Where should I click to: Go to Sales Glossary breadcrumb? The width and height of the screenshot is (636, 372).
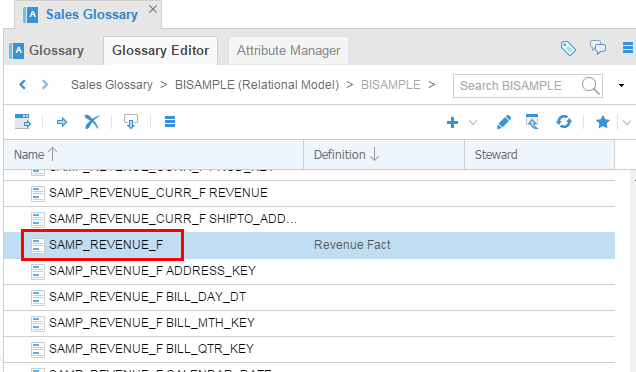click(x=112, y=85)
